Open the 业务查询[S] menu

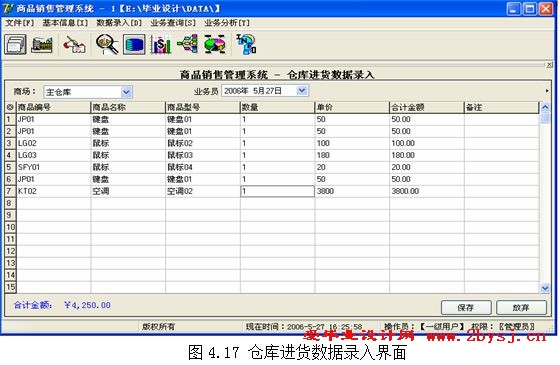(x=173, y=23)
